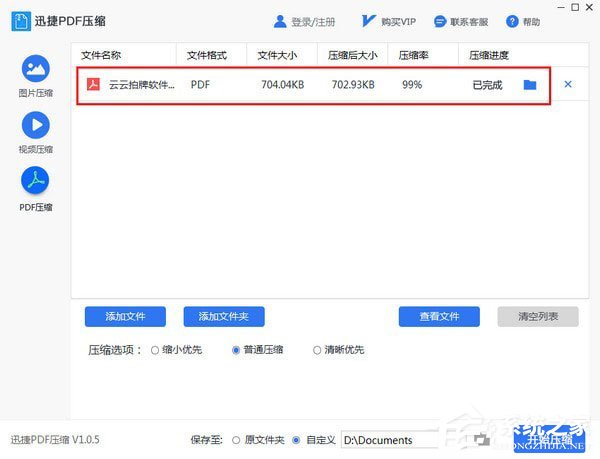
Task: Click the 压缩后大小 column header
Action: [x=352, y=55]
